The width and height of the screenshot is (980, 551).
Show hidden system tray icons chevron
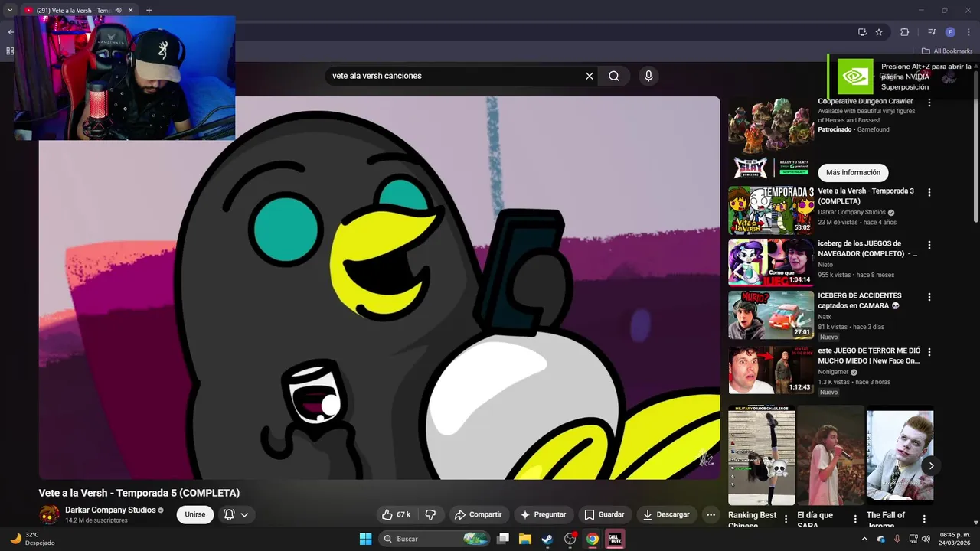tap(865, 539)
